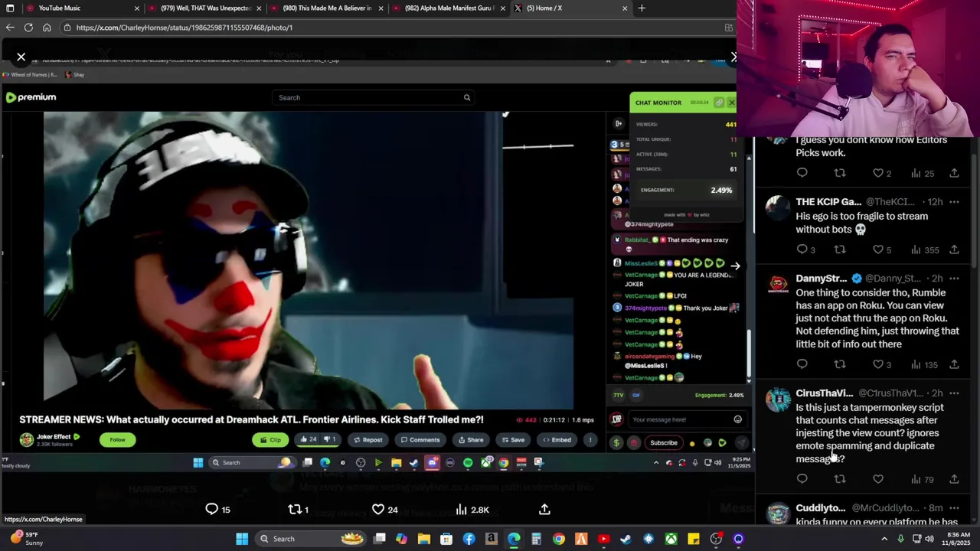Open the Windows Start menu

coord(242,539)
